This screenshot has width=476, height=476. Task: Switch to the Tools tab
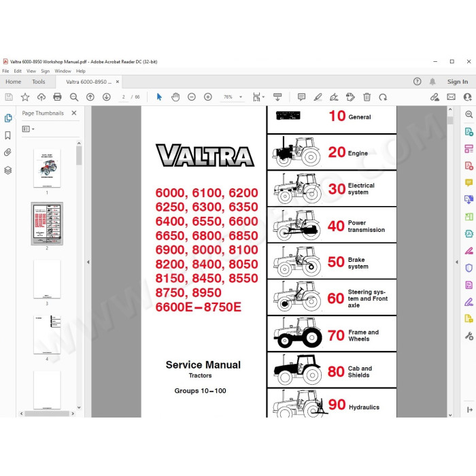point(39,82)
